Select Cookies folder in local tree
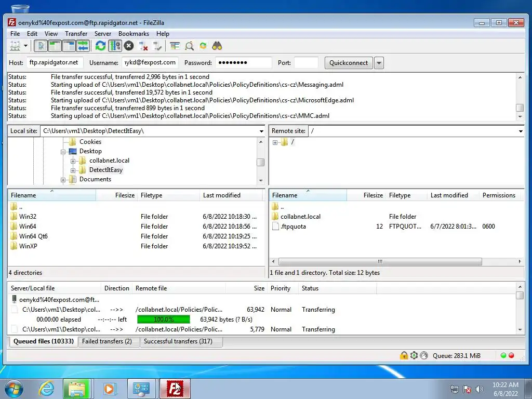Viewport: 532px width, 399px height. (x=90, y=141)
